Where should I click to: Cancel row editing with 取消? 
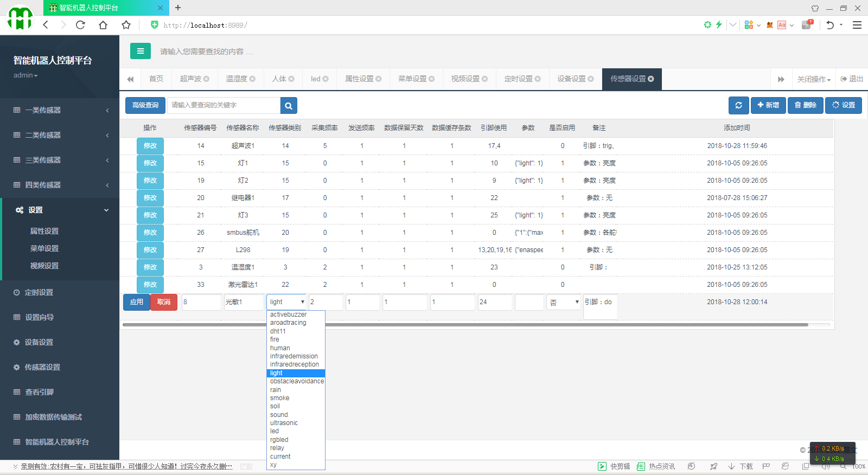pos(164,302)
